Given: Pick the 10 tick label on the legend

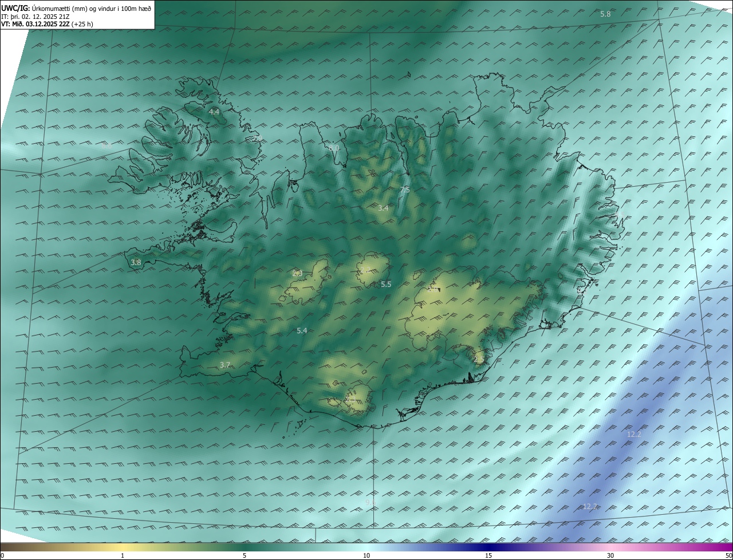Looking at the screenshot, I should point(366,555).
